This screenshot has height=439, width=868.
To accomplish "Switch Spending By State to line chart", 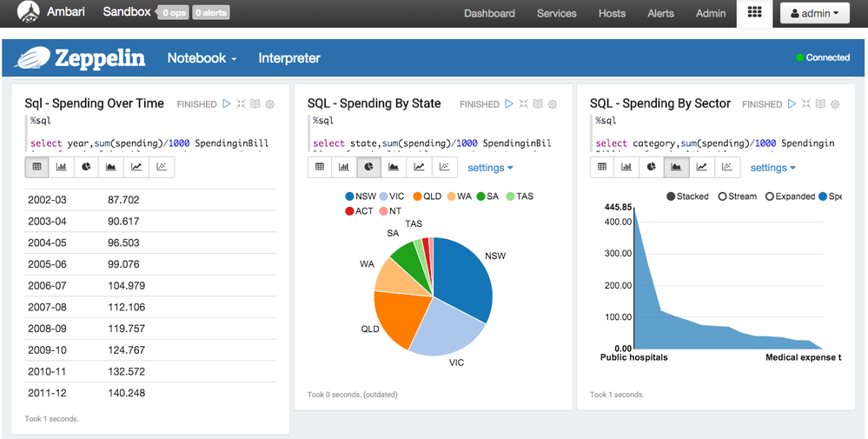I will point(419,167).
